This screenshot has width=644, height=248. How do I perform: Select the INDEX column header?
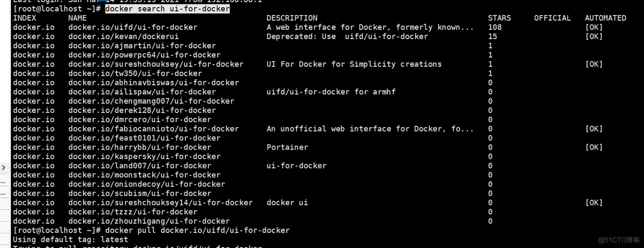(24, 18)
